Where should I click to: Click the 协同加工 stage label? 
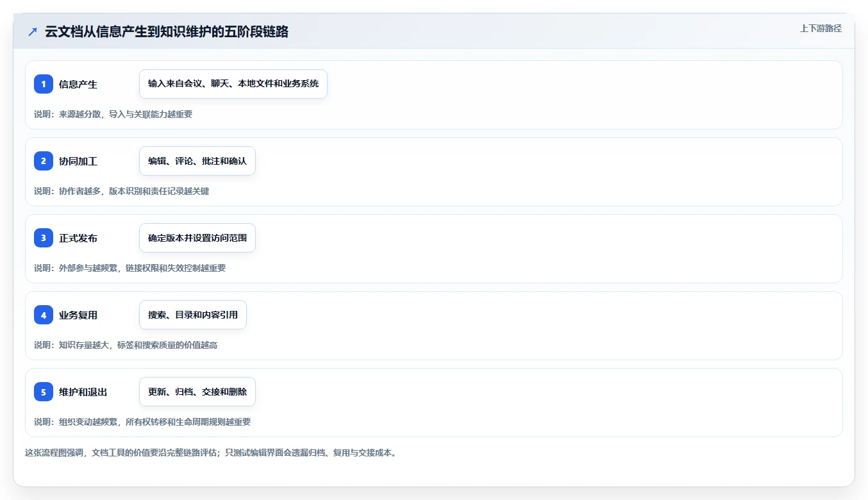(x=78, y=162)
